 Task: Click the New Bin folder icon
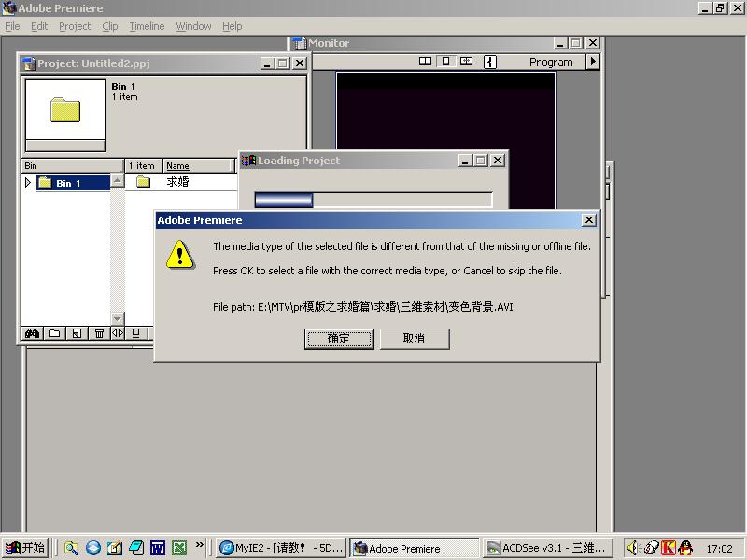coord(54,333)
